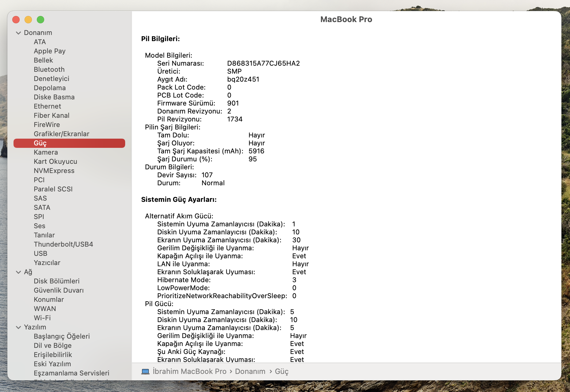570x392 pixels.
Task: Select the battery serial number value
Action: (264, 63)
